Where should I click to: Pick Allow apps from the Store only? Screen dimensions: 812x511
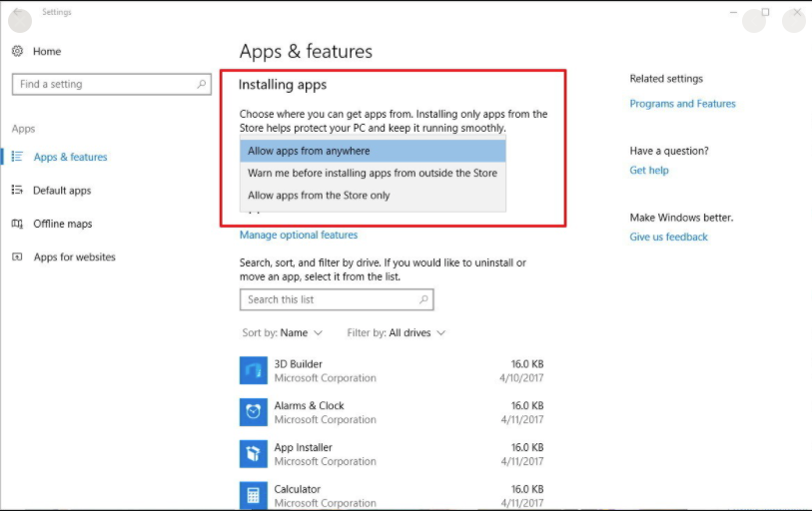373,196
